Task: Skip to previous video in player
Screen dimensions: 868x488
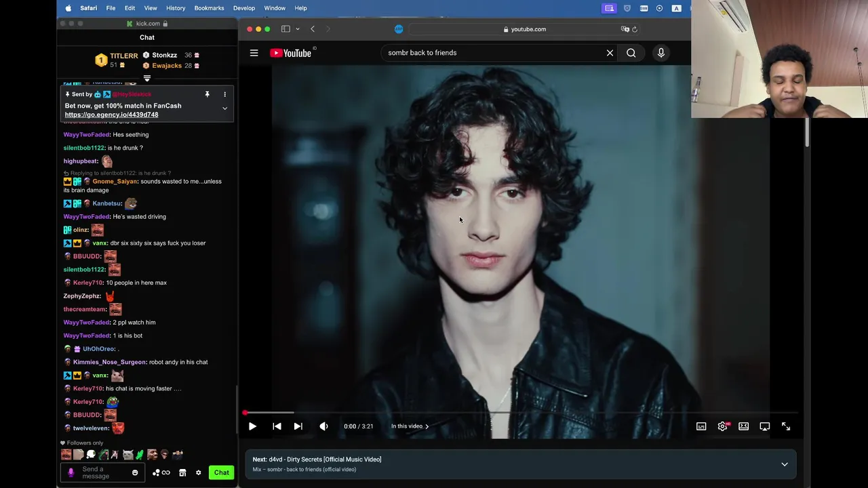Action: point(277,426)
